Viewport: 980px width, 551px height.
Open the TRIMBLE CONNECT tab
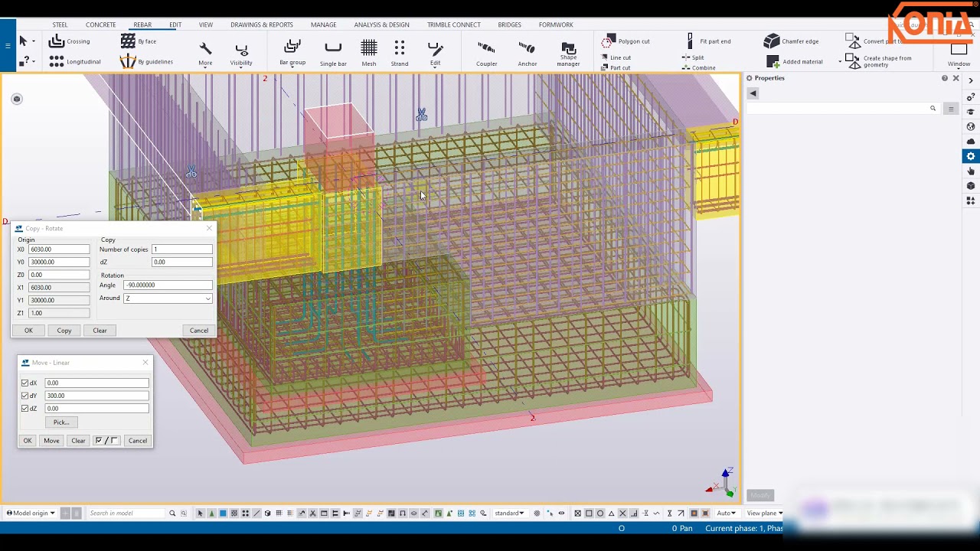point(454,24)
